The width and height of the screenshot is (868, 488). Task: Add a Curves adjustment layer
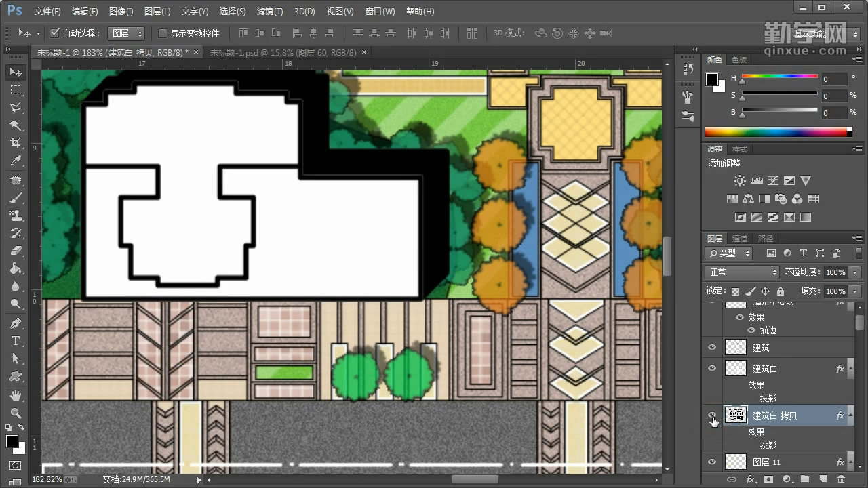[772, 181]
